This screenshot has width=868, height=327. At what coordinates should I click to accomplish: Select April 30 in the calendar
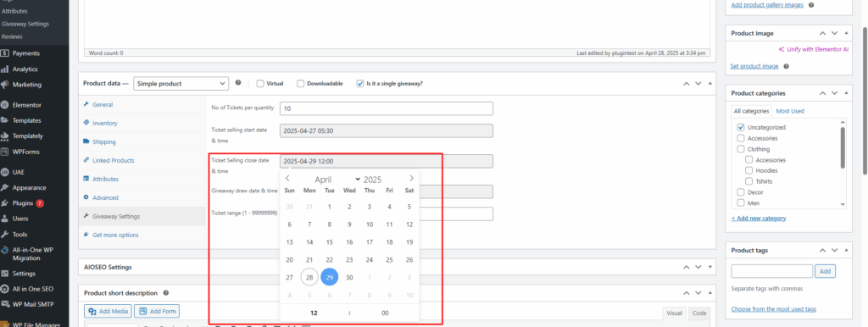pyautogui.click(x=349, y=278)
